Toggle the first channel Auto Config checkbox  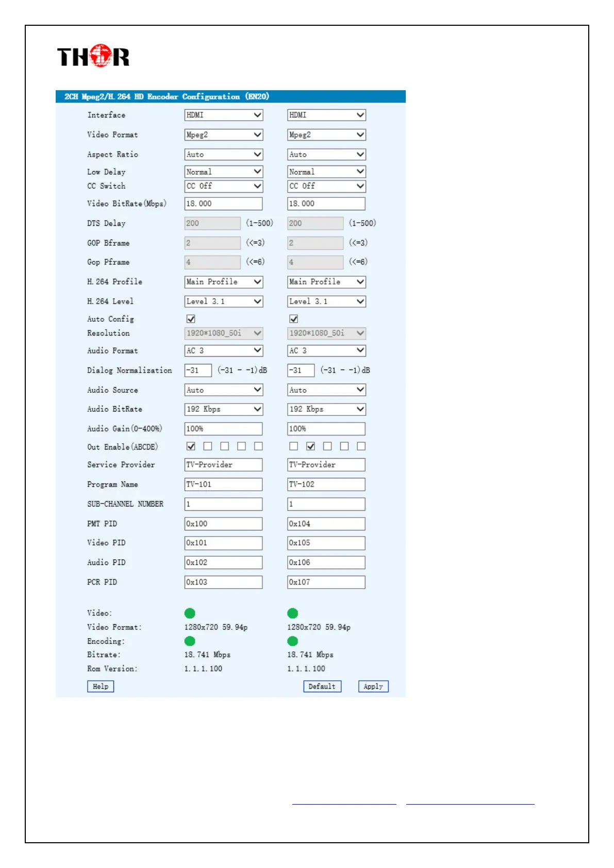click(191, 319)
